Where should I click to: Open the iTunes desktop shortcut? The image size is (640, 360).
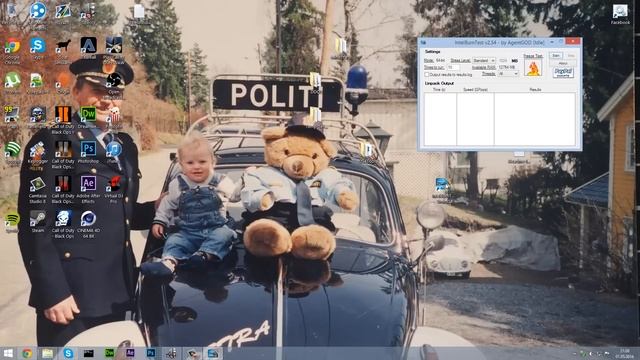pos(113,152)
